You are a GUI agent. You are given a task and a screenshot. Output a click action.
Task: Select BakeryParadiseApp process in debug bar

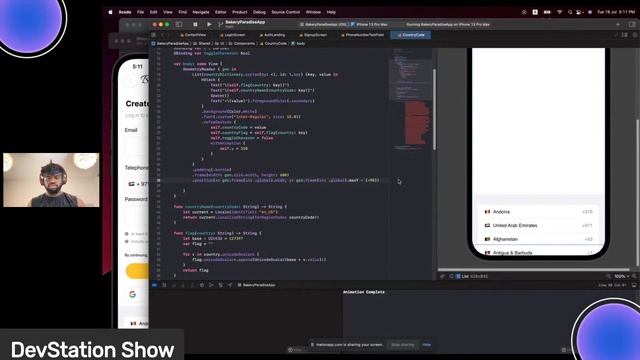coord(256,285)
